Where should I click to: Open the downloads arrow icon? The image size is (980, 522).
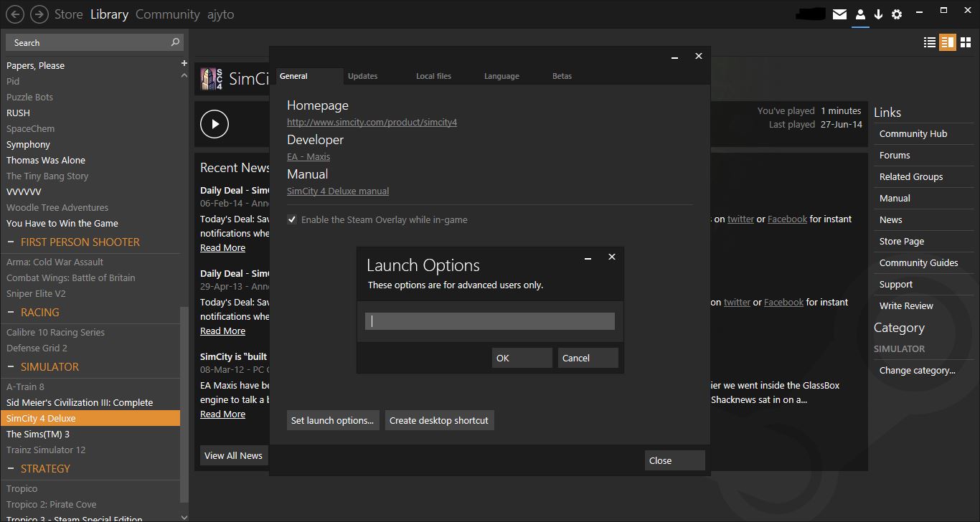tap(878, 14)
